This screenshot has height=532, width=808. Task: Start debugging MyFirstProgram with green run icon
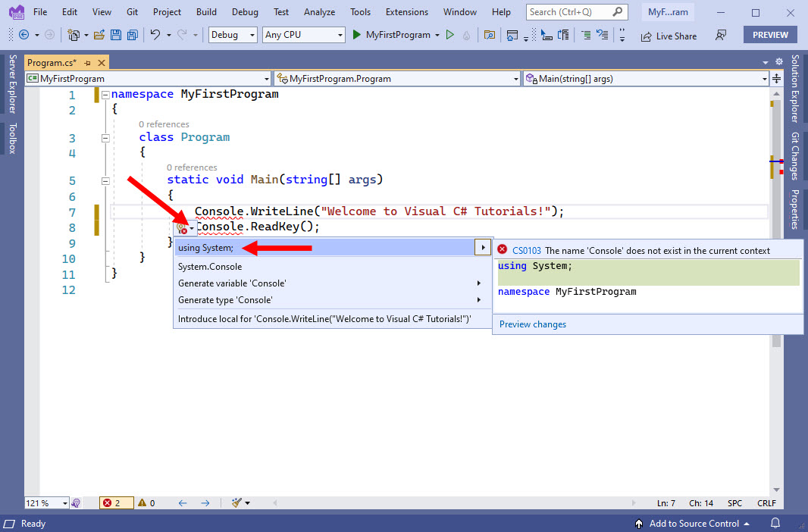point(356,34)
